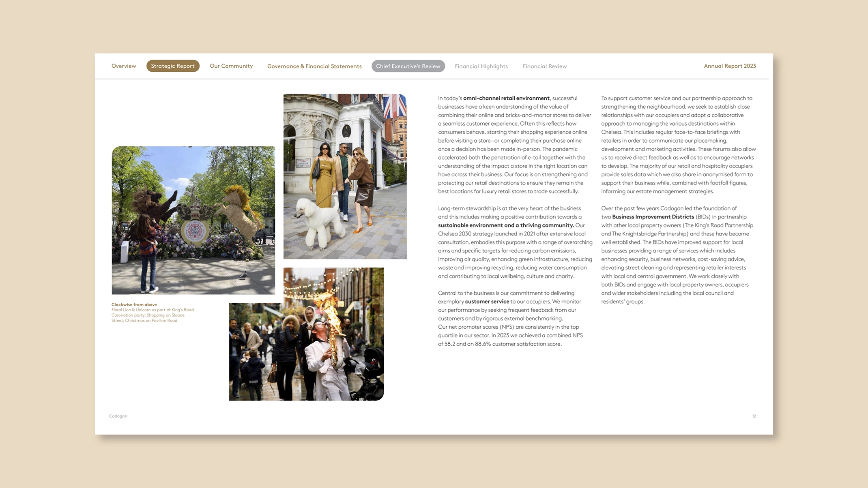Viewport: 868px width, 488px height.
Task: Click the Cadogan footer label
Action: [118, 416]
